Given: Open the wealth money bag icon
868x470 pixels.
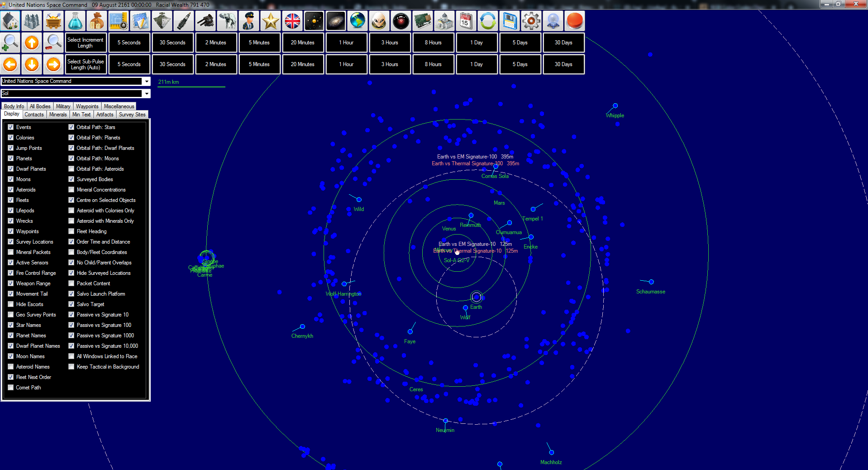Looking at the screenshot, I should [97, 21].
